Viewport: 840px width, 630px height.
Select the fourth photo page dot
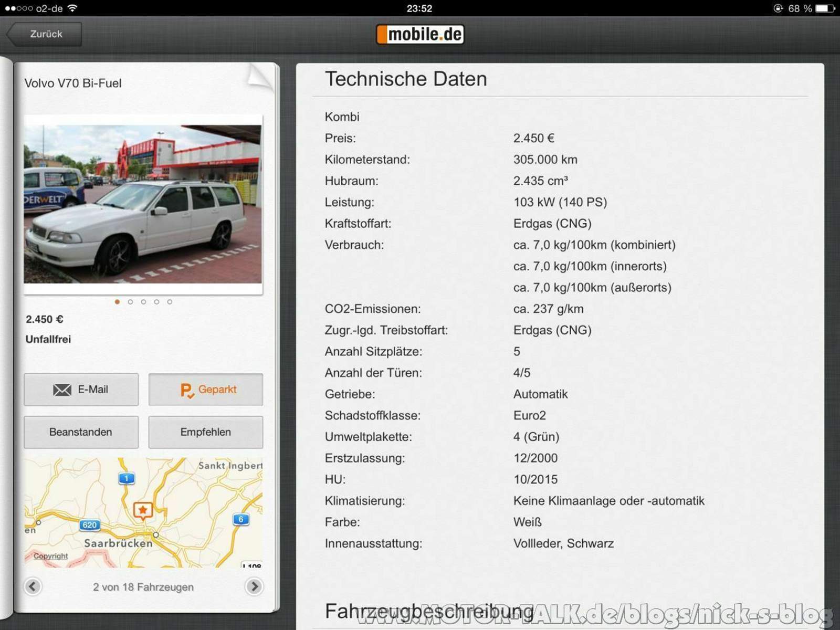[x=156, y=302]
